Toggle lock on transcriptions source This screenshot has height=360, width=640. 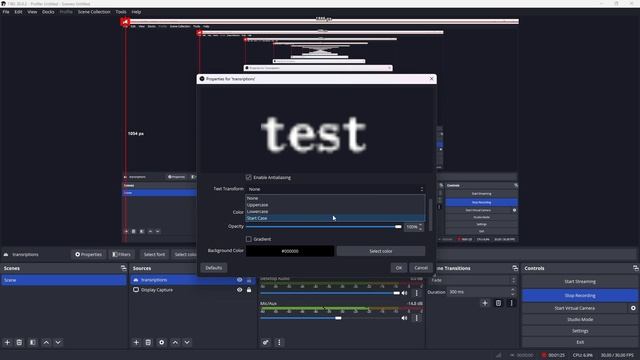pos(249,280)
